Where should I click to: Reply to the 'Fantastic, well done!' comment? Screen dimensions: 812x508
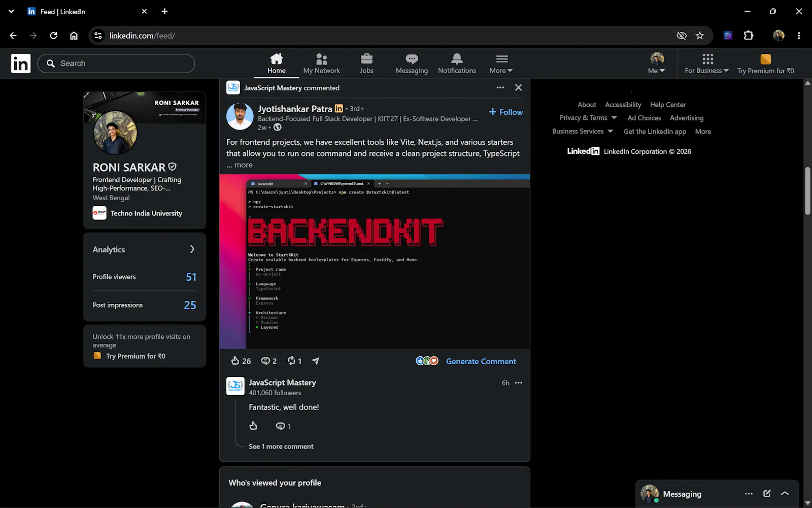(x=280, y=426)
